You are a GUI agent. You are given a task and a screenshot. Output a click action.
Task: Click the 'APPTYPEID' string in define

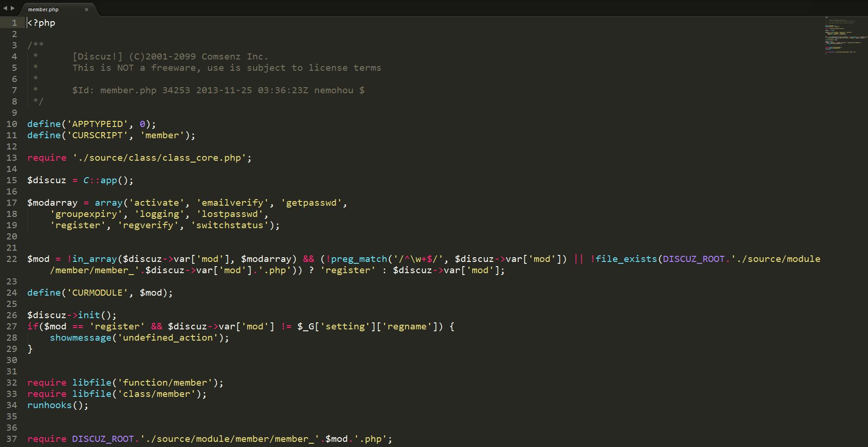(97, 124)
